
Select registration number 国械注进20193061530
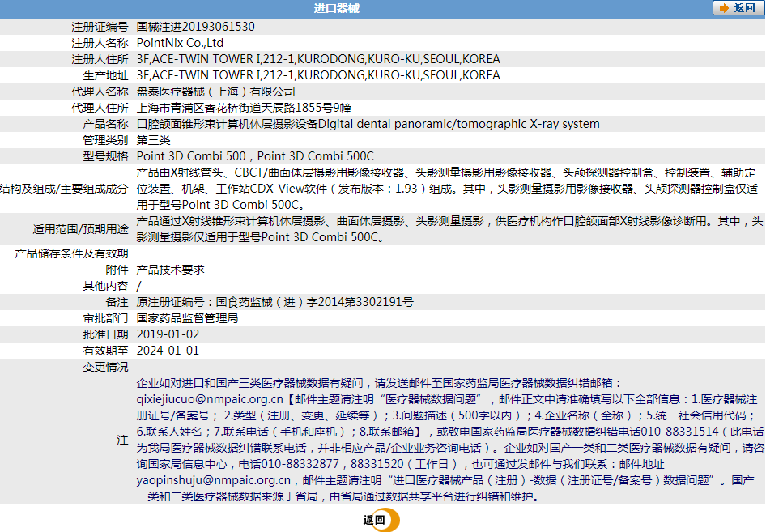pyautogui.click(x=195, y=27)
